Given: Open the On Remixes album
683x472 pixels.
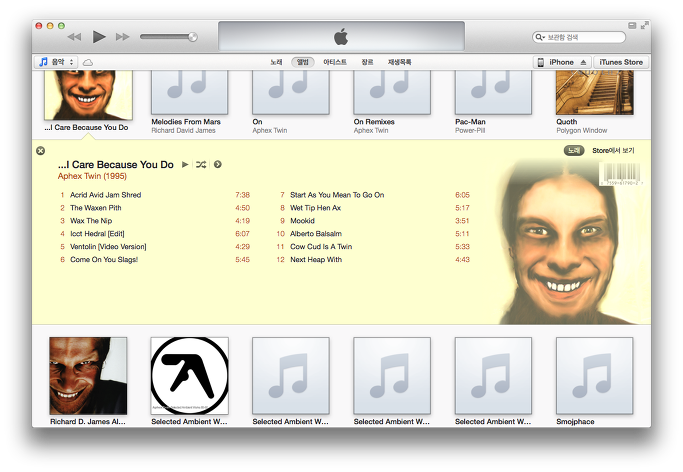Looking at the screenshot, I should coord(392,92).
